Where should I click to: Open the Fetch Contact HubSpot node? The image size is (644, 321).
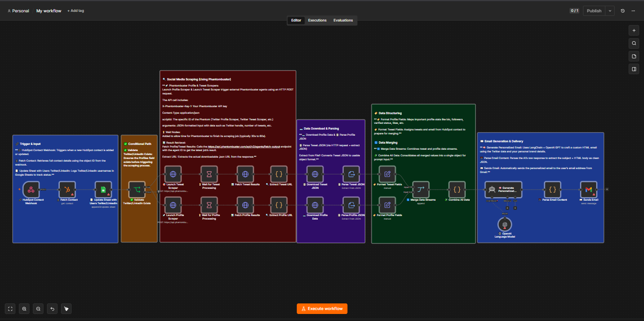[68, 190]
